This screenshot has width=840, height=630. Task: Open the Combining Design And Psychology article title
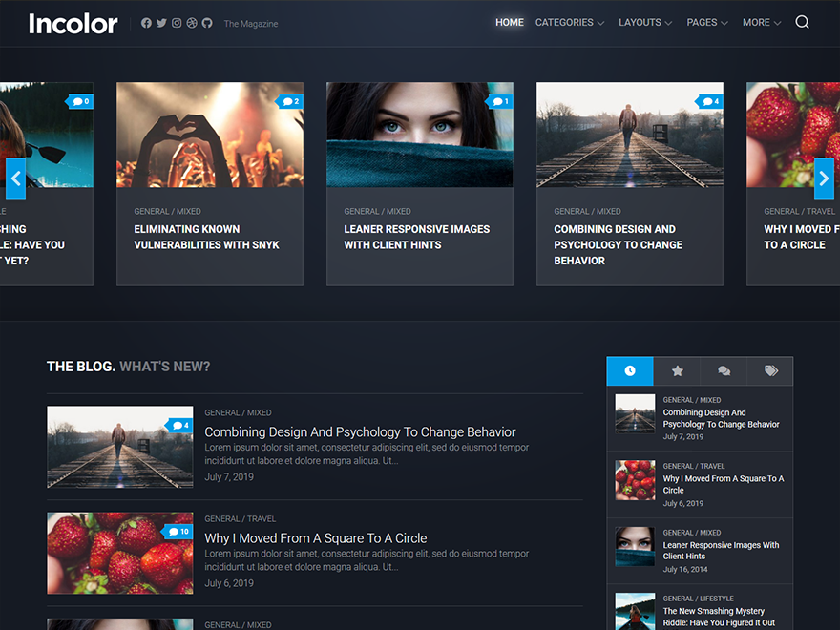click(x=360, y=432)
